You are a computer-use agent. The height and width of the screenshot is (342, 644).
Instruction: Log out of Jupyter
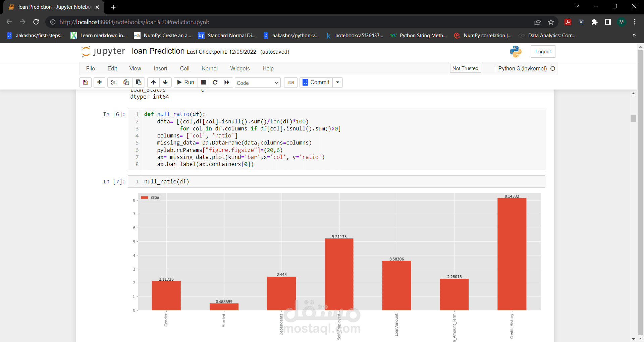(543, 51)
